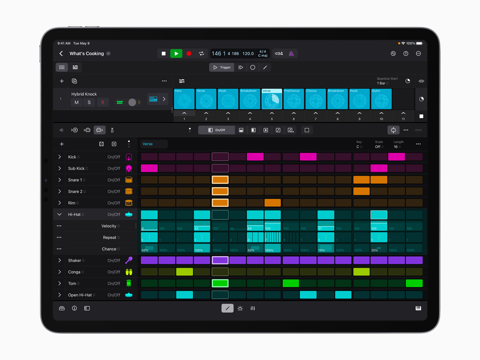This screenshot has width=480, height=360.
Task: Select the On/Off edit mode button
Action: point(216,130)
